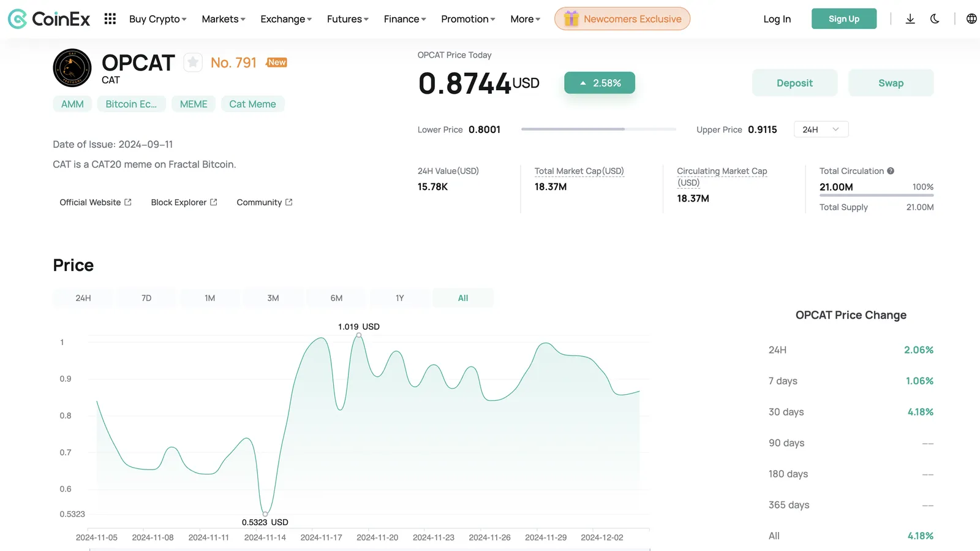Click the download app icon
The height and width of the screenshot is (551, 980).
click(910, 19)
